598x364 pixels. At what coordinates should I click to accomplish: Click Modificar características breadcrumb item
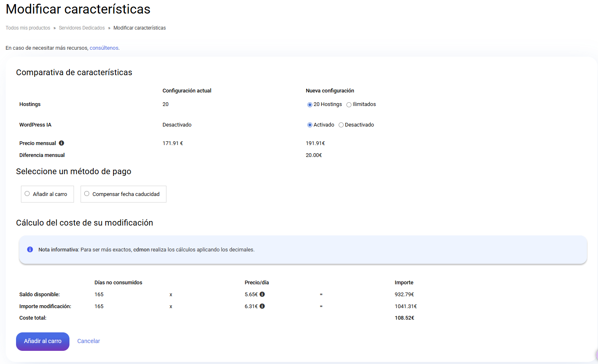point(140,28)
